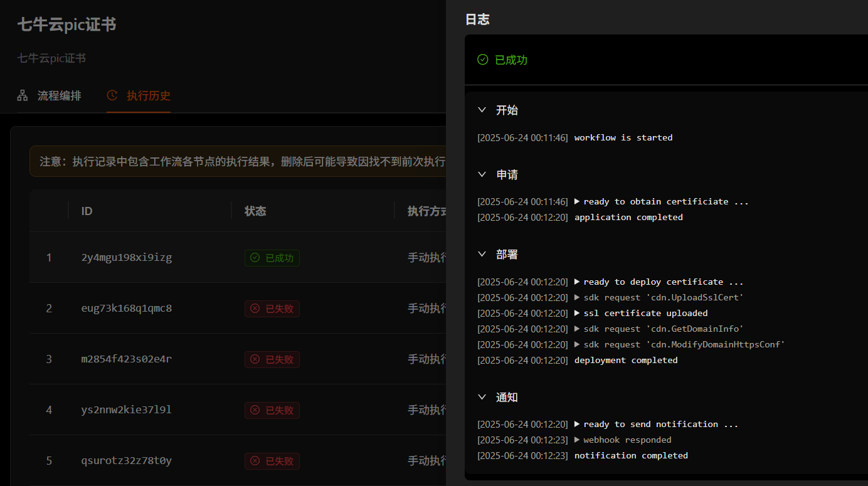Expand 'ready to deploy certificate' log entry
Screen dimensions: 868x486
(577, 282)
